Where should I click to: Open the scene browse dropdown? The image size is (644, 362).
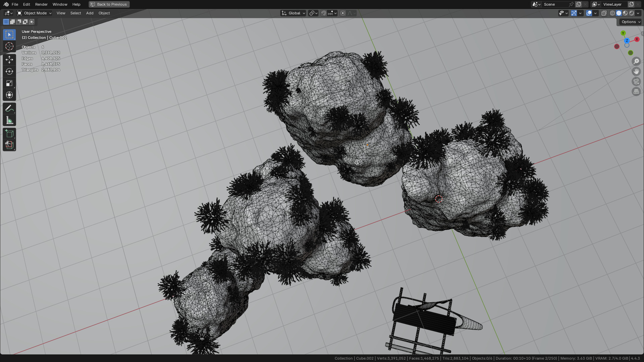(x=536, y=4)
